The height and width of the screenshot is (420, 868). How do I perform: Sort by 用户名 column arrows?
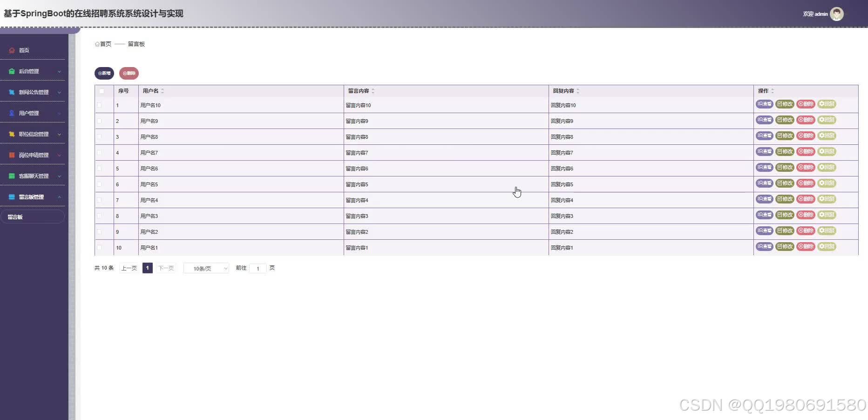tap(163, 91)
